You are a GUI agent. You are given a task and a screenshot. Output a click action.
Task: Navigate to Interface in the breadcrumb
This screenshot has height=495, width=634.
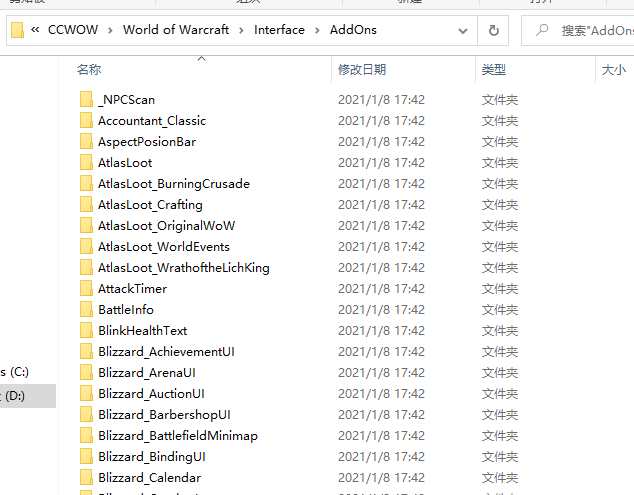pyautogui.click(x=279, y=30)
